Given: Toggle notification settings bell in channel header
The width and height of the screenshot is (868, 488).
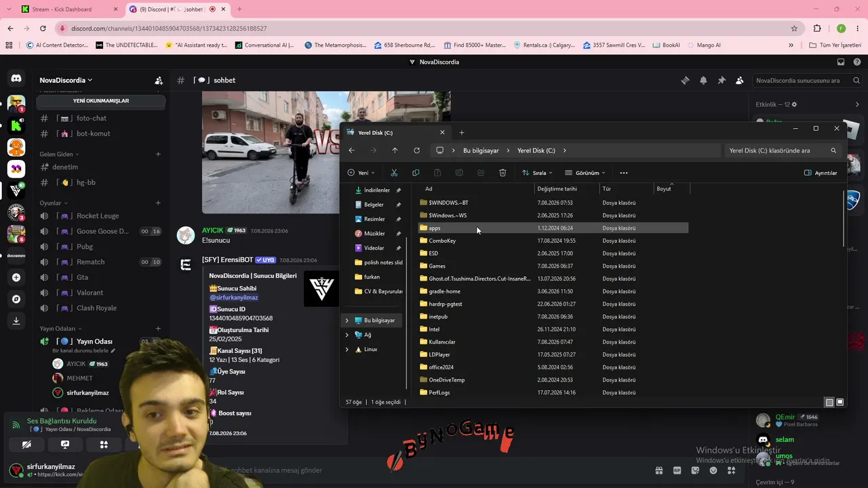Looking at the screenshot, I should 703,80.
